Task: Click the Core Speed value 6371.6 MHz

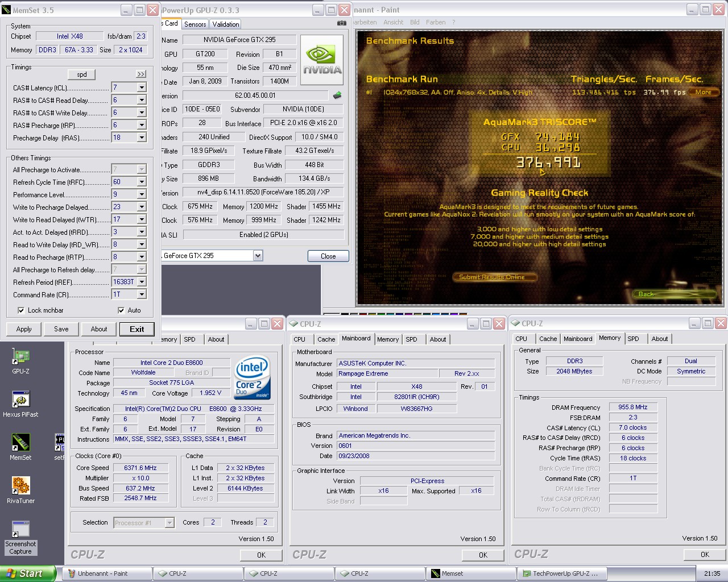Action: [x=140, y=468]
